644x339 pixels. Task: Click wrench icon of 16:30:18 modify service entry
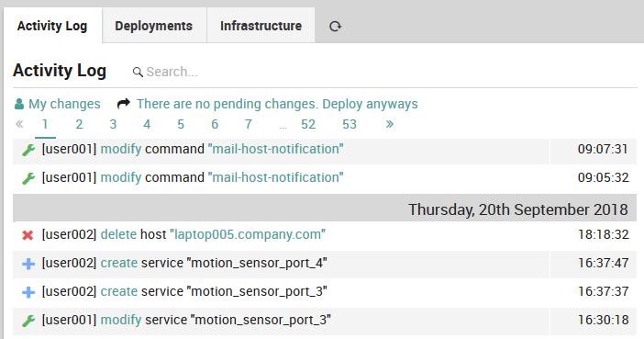(x=28, y=321)
